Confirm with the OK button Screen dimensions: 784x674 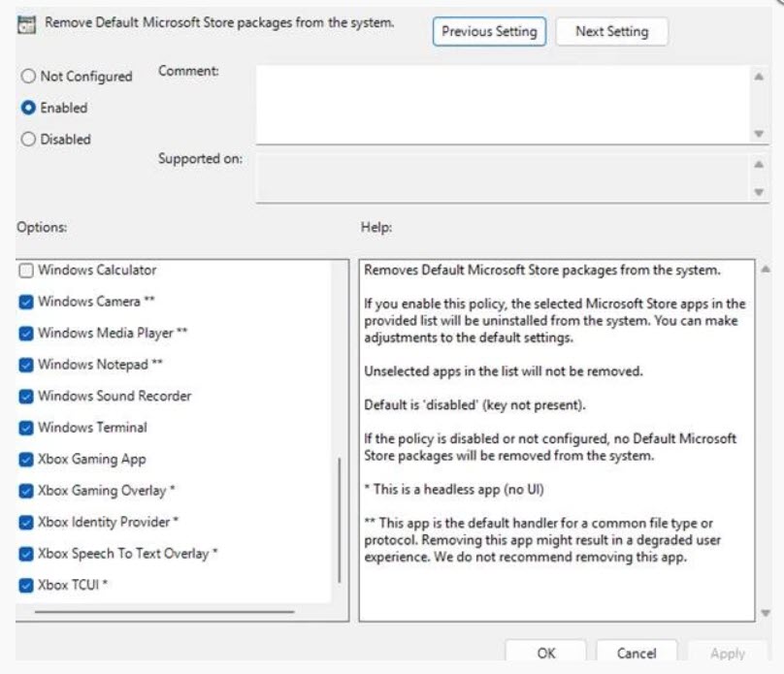point(545,652)
